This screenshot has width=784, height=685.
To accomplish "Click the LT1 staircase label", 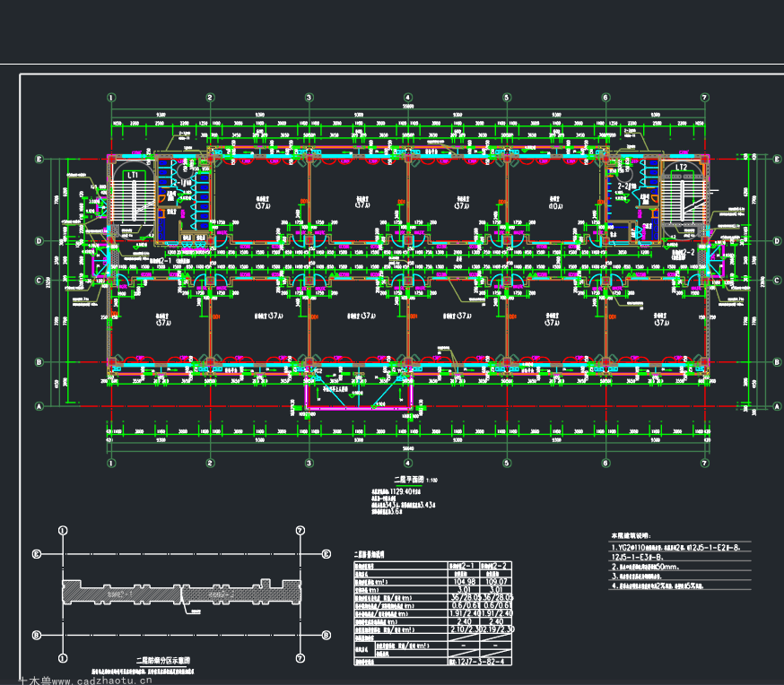I will 133,176.
